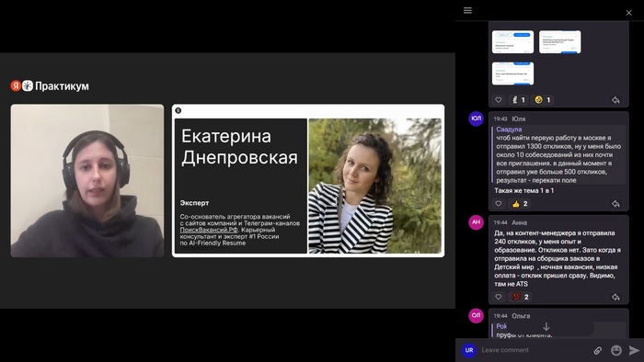This screenshot has height=362, width=644.
Task: Attach a file with the paperclip icon
Action: [598, 350]
